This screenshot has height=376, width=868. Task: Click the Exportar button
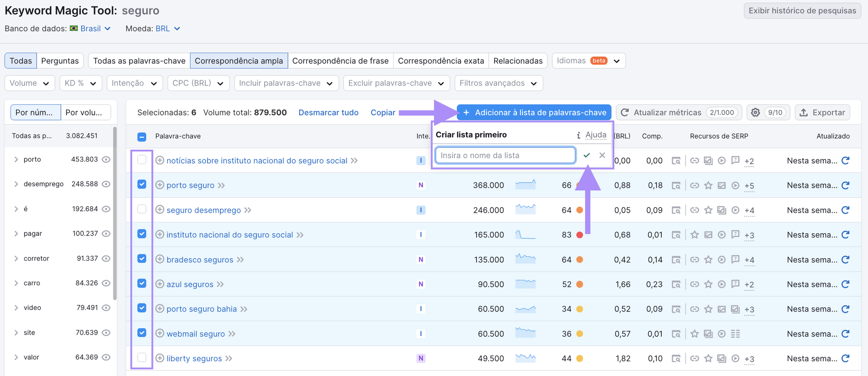click(x=822, y=113)
